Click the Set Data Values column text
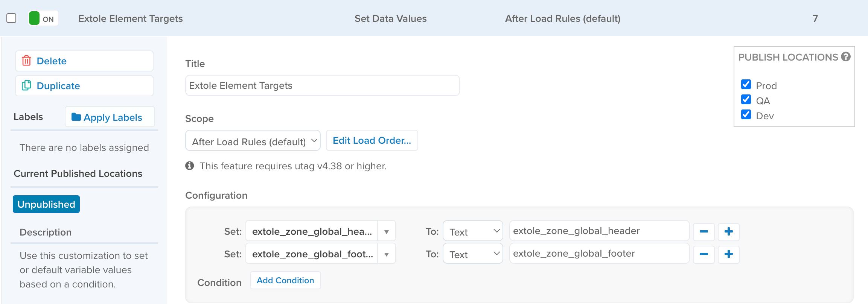Screen dimensions: 868x304 [x=390, y=18]
